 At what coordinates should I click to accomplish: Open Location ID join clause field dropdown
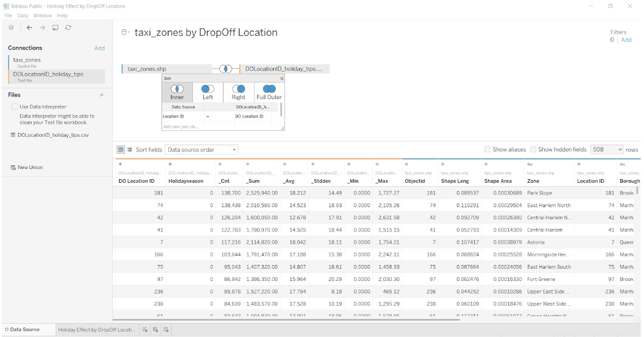(183, 116)
